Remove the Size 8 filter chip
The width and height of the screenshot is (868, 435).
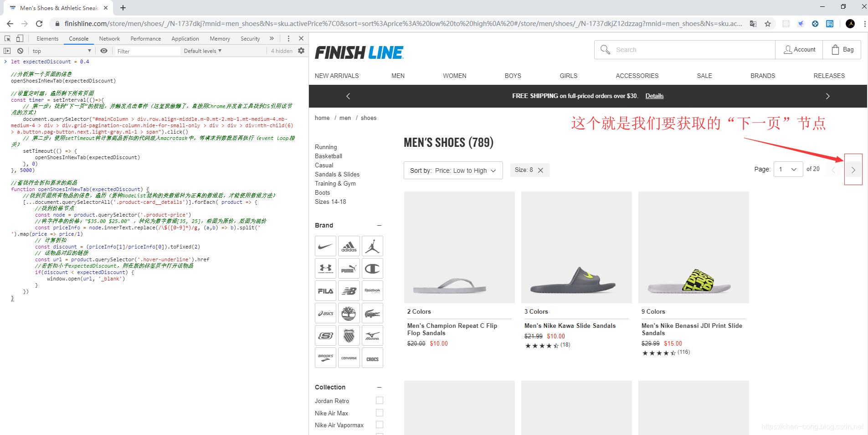click(540, 170)
